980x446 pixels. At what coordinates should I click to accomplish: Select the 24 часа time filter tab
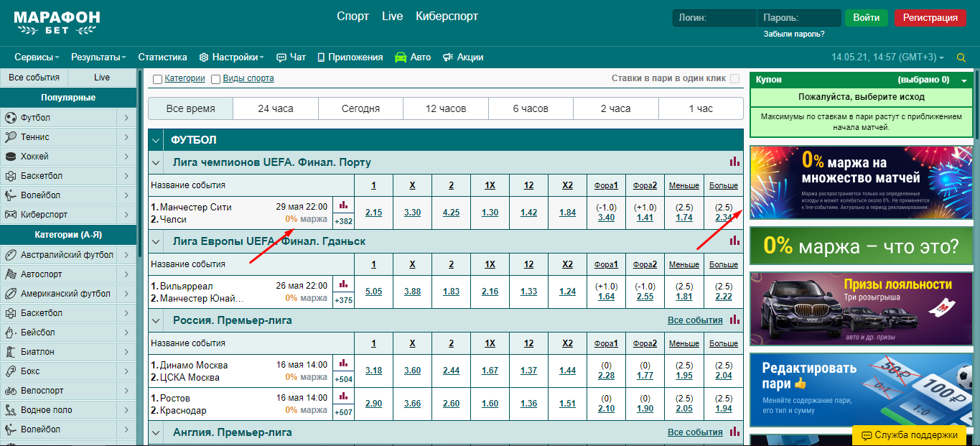click(x=276, y=108)
